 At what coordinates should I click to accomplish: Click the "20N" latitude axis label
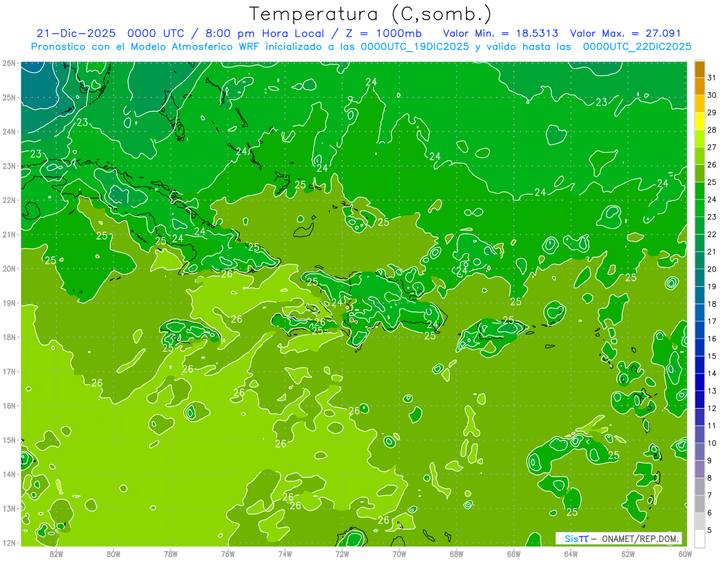click(x=8, y=269)
